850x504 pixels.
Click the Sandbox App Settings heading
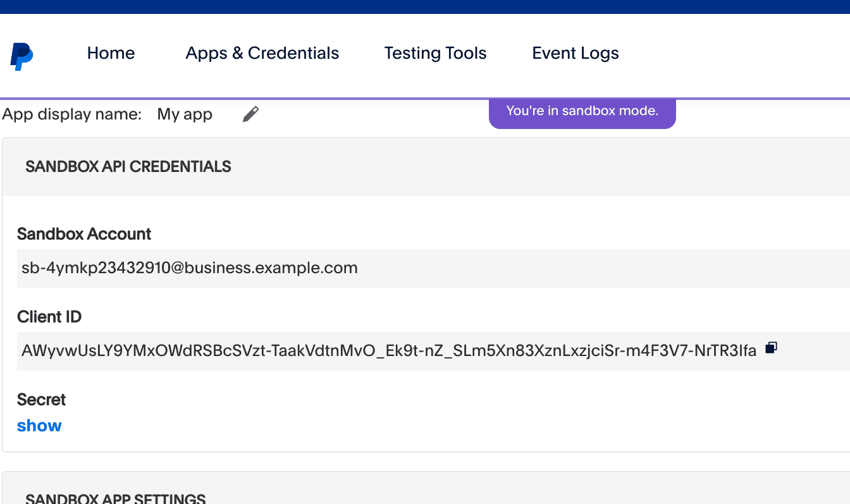click(x=116, y=498)
